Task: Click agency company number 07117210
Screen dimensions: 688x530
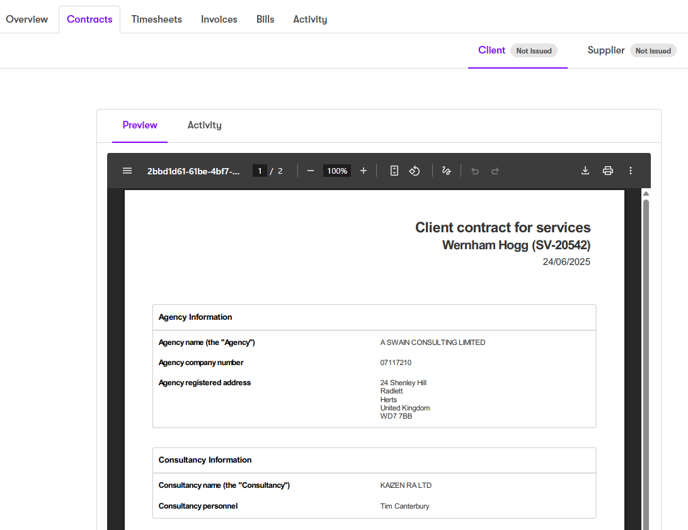Action: pos(395,362)
